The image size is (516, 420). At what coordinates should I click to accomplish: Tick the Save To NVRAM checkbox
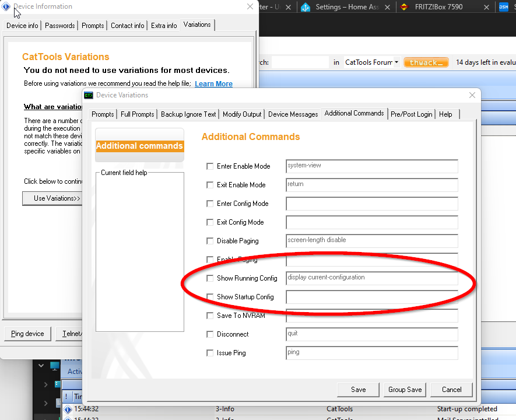point(210,316)
